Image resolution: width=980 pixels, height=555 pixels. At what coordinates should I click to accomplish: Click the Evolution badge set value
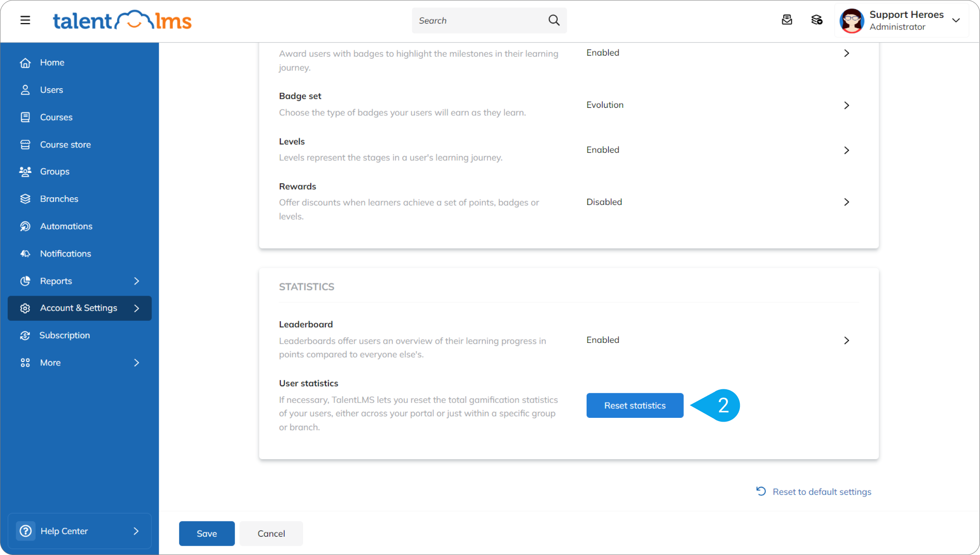(x=605, y=105)
